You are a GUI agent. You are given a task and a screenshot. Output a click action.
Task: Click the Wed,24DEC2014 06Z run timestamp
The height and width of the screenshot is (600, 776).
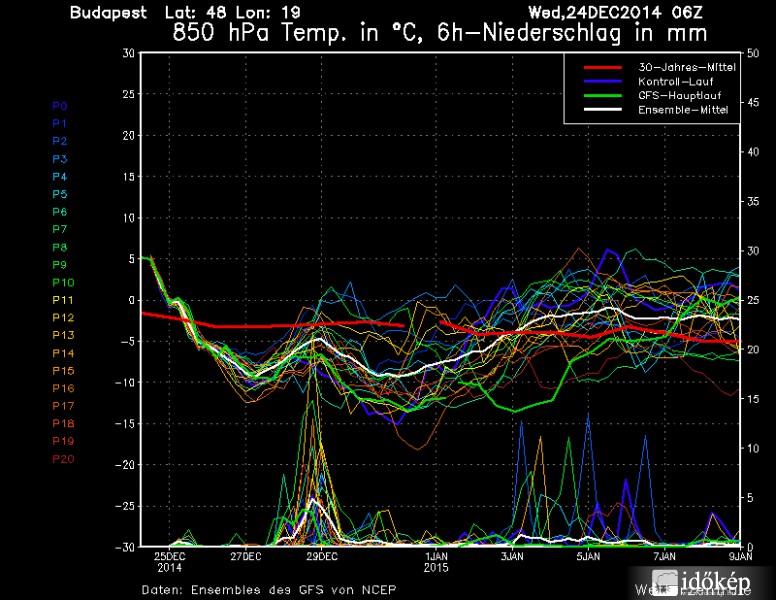click(x=615, y=12)
